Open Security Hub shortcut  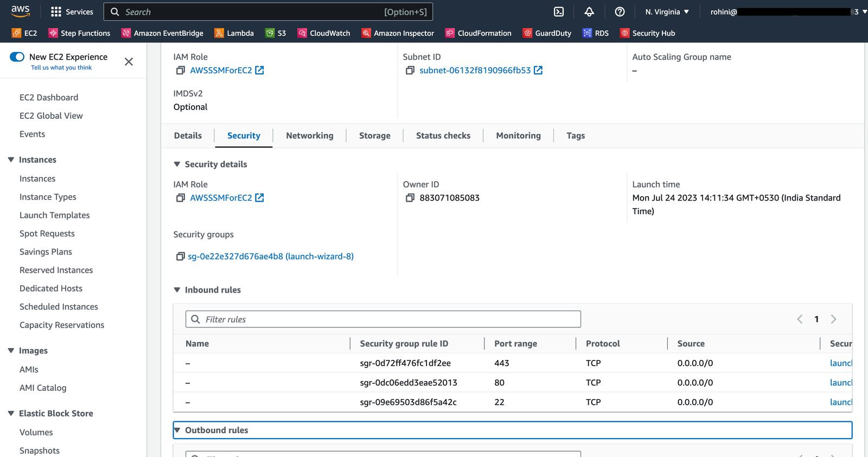tap(647, 33)
